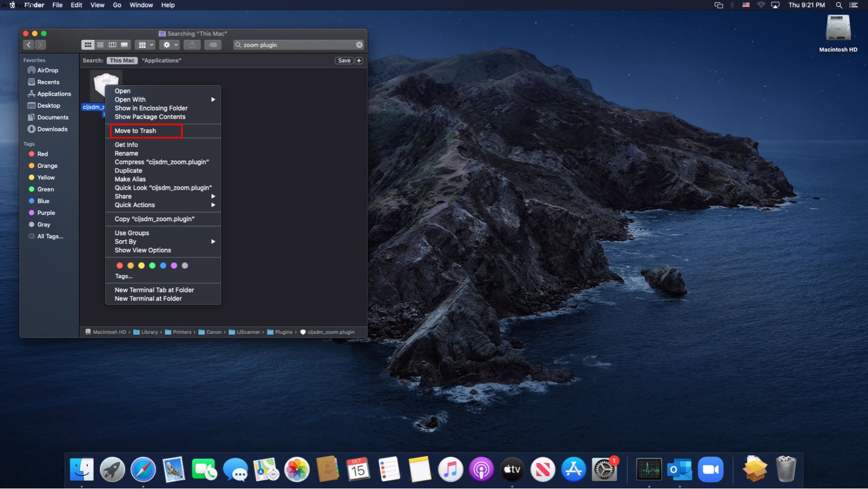868x489 pixels.
Task: Apply purple tag color in context menu
Action: [174, 266]
